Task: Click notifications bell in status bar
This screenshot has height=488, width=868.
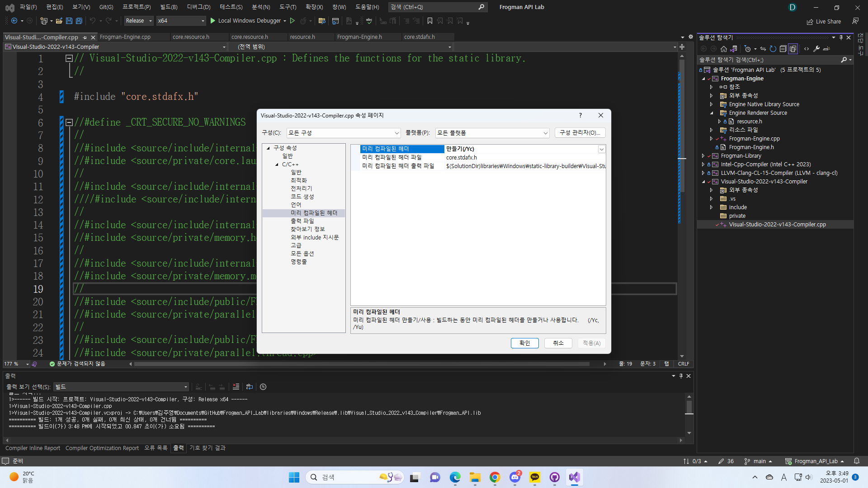Action: (x=857, y=461)
